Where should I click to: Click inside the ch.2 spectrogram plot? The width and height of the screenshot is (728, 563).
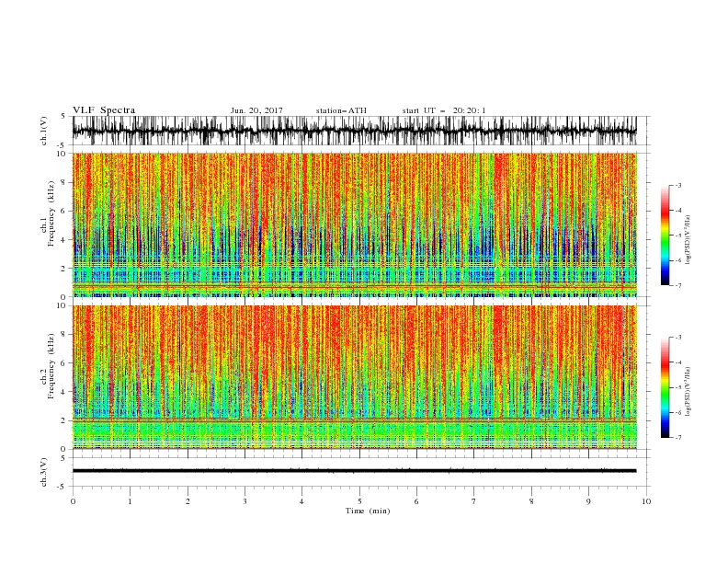point(354,377)
